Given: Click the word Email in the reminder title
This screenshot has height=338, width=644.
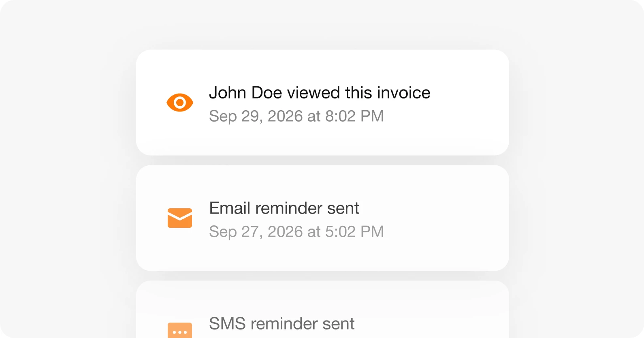Looking at the screenshot, I should point(230,208).
